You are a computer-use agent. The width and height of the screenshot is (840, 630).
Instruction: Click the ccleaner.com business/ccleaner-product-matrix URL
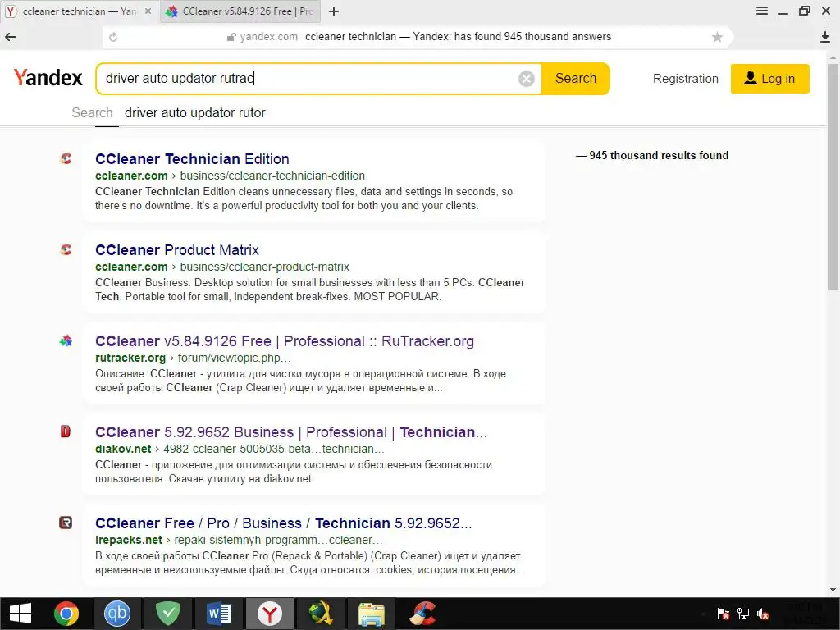click(221, 267)
